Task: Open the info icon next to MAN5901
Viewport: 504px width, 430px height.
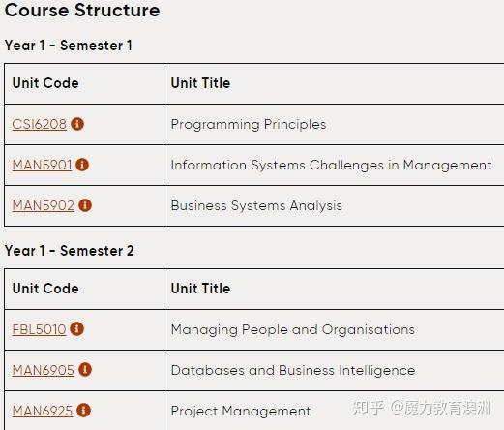Action: point(82,165)
